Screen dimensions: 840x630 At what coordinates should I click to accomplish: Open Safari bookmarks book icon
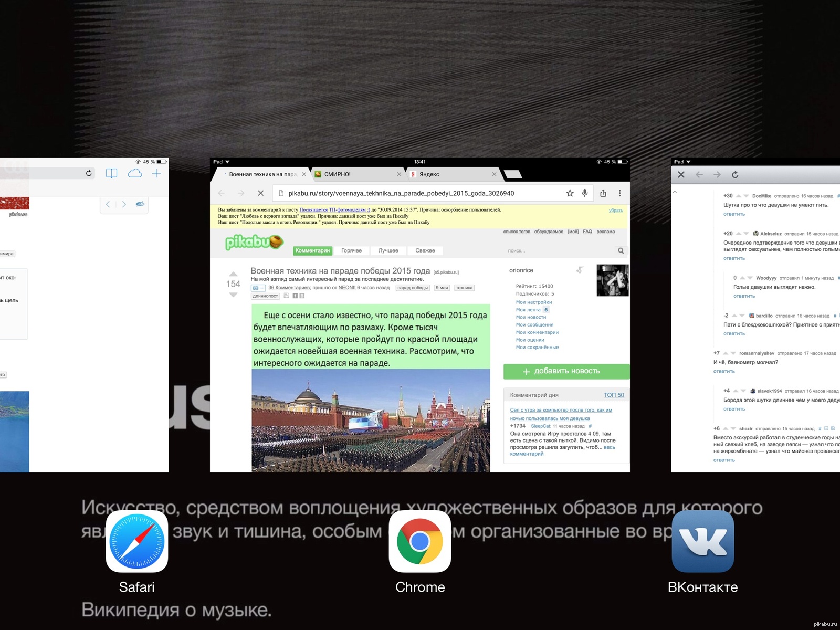[111, 174]
